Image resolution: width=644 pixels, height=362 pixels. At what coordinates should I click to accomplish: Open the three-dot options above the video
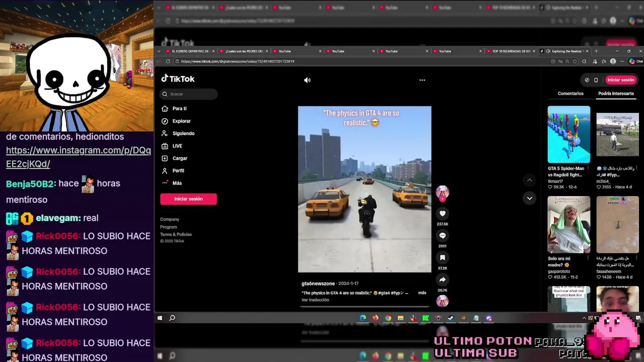[x=422, y=80]
